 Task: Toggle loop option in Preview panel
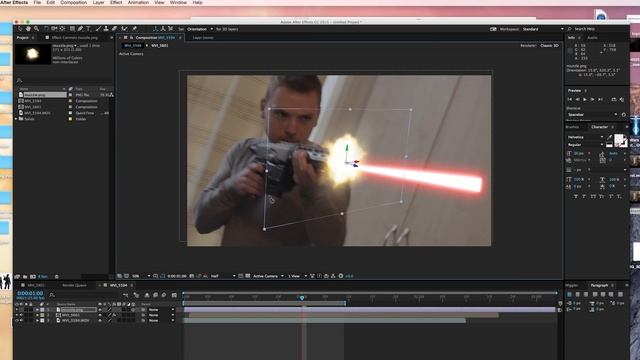614,99
